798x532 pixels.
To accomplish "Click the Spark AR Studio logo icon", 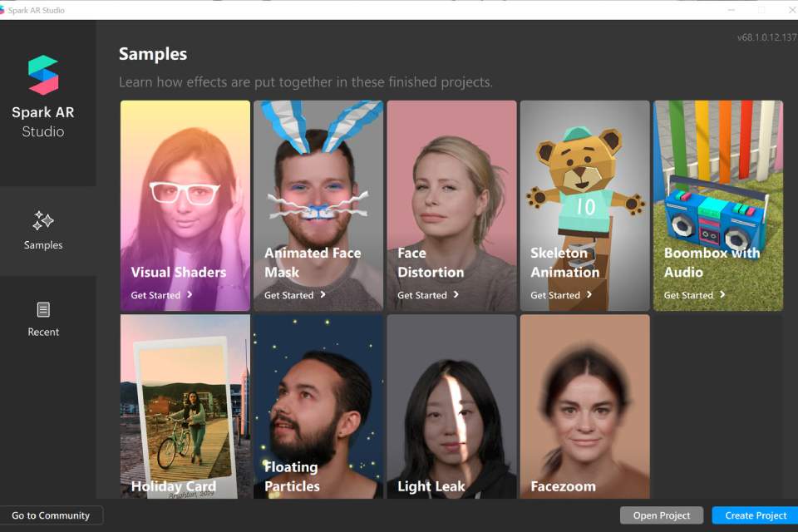I will pos(41,75).
